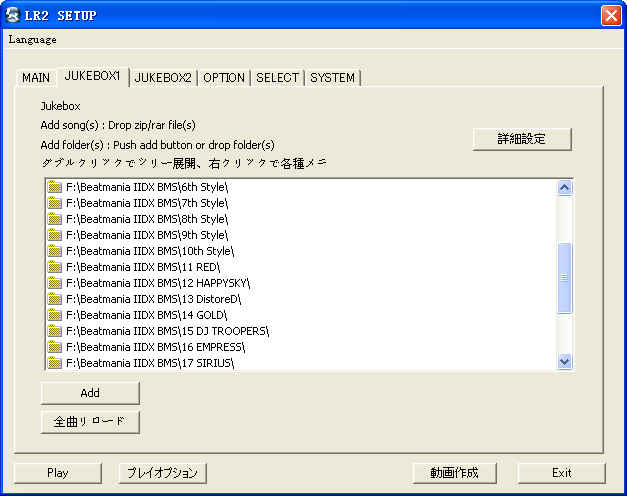Open the SELECT tab
627x496 pixels.
(x=278, y=78)
